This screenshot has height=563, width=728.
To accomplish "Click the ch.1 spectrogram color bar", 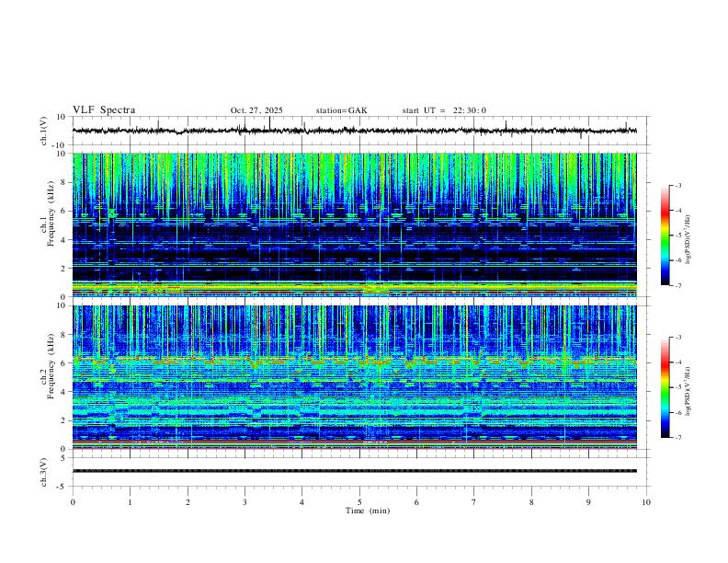I will point(665,236).
